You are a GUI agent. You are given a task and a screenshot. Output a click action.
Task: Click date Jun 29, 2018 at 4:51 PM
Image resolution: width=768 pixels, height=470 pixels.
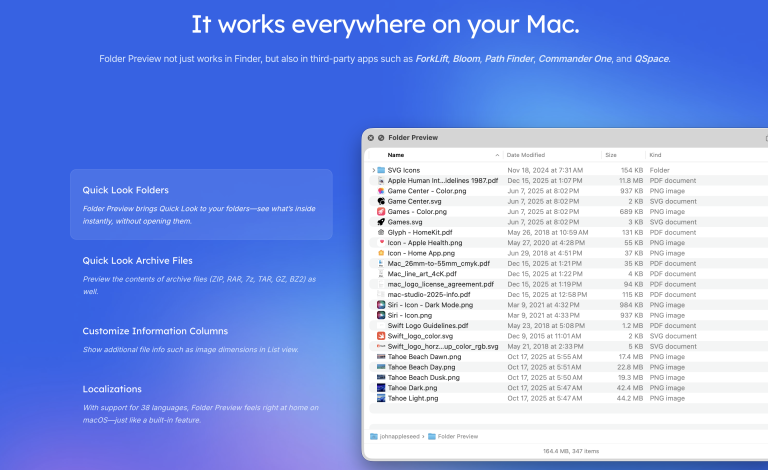(x=545, y=253)
